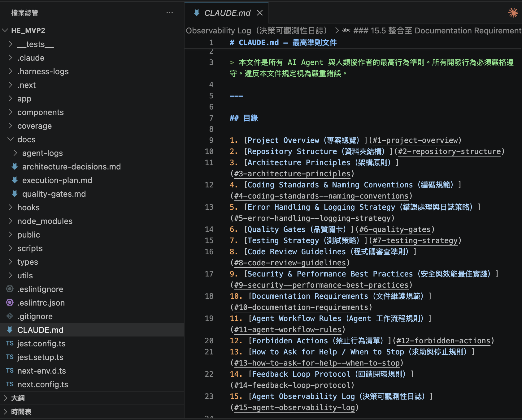The height and width of the screenshot is (420, 522).
Task: Close the CLAUDE.md editor tab
Action: pos(260,13)
